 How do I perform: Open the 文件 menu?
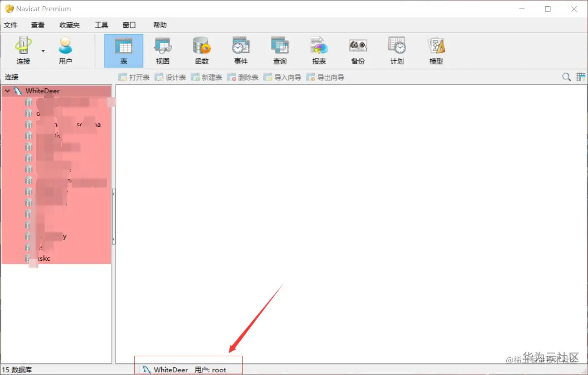click(x=11, y=25)
